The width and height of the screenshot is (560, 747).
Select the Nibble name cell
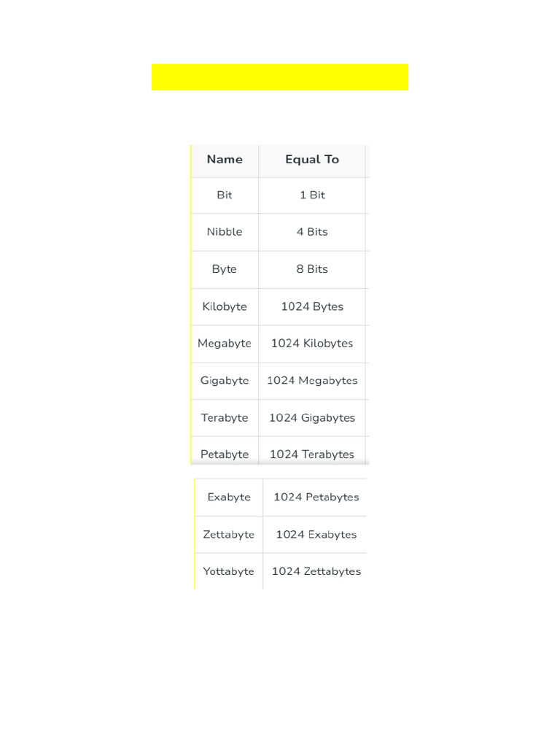pos(225,232)
